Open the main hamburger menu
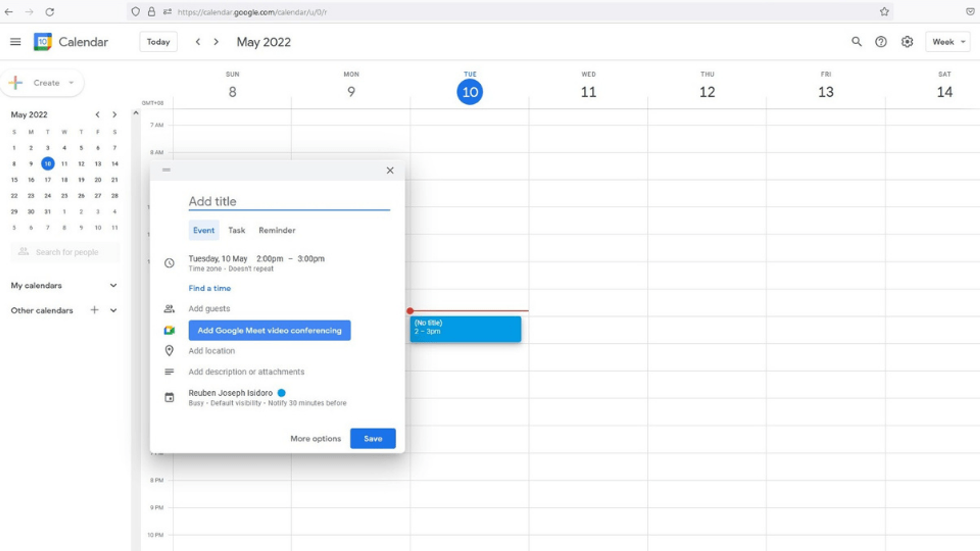 click(15, 42)
